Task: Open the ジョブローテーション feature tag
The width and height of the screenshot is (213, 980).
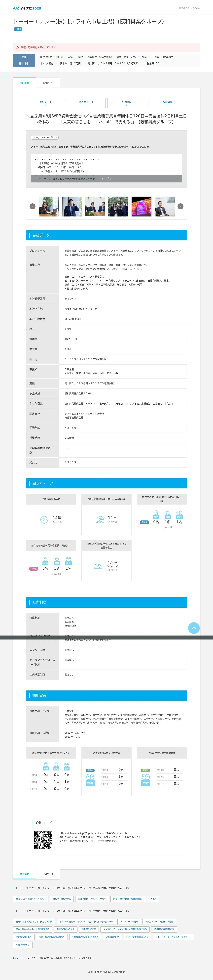Action: click(125, 929)
